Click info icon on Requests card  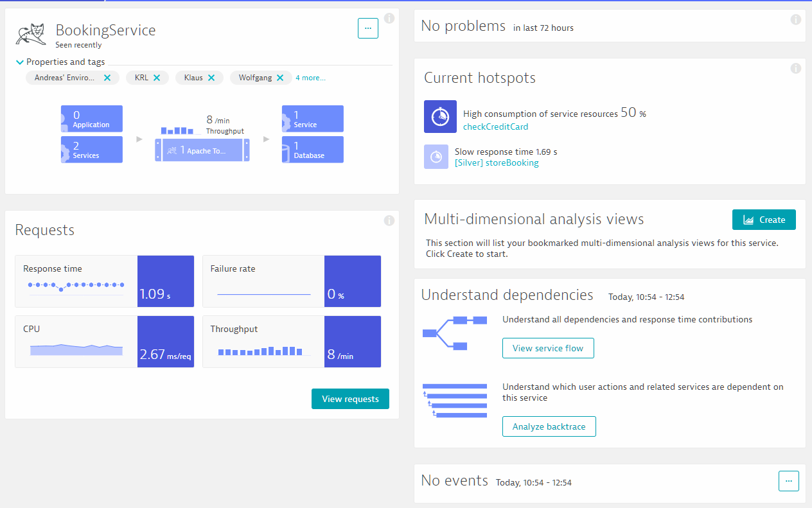tap(389, 220)
